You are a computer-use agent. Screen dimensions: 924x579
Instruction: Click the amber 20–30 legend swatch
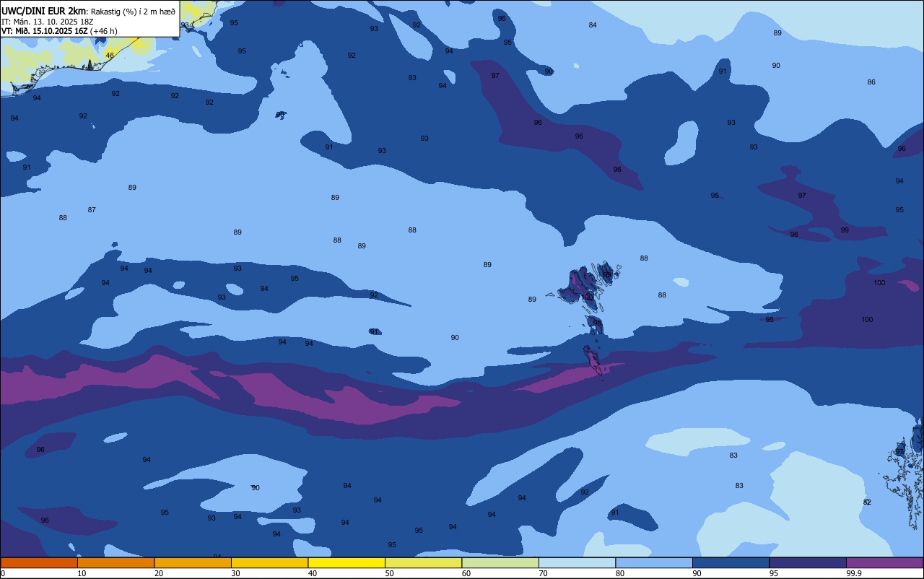coord(193,562)
